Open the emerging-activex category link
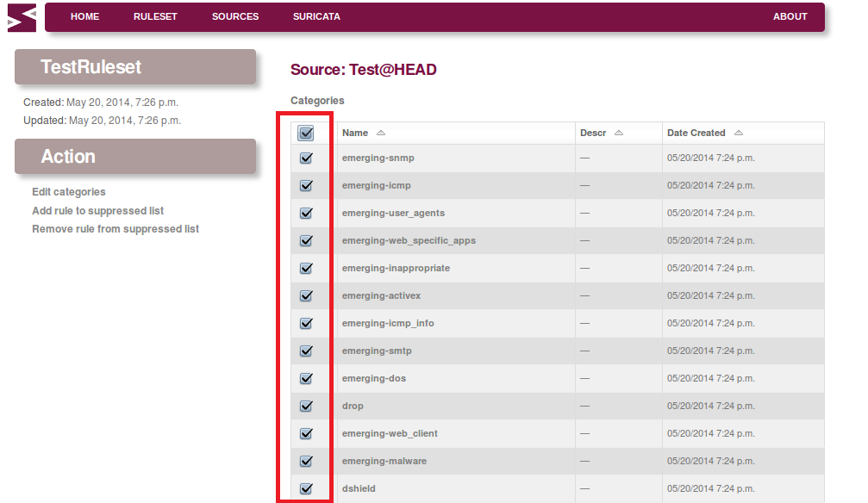 click(381, 295)
